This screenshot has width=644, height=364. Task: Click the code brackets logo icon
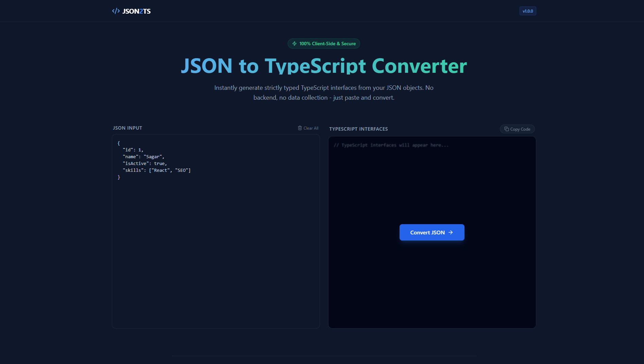pos(116,11)
